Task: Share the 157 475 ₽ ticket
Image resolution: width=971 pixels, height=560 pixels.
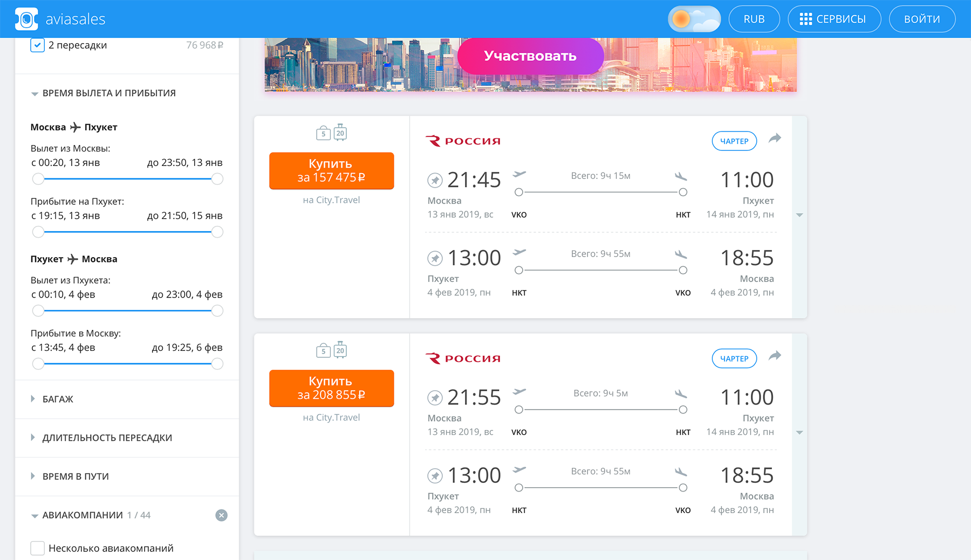Action: pyautogui.click(x=775, y=139)
